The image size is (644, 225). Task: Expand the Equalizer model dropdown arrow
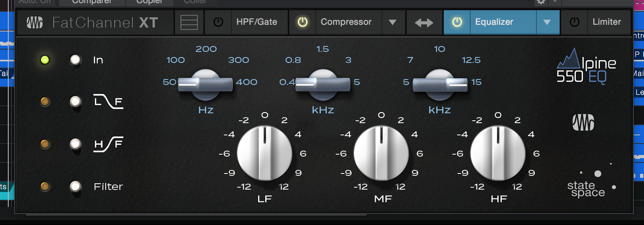click(547, 22)
